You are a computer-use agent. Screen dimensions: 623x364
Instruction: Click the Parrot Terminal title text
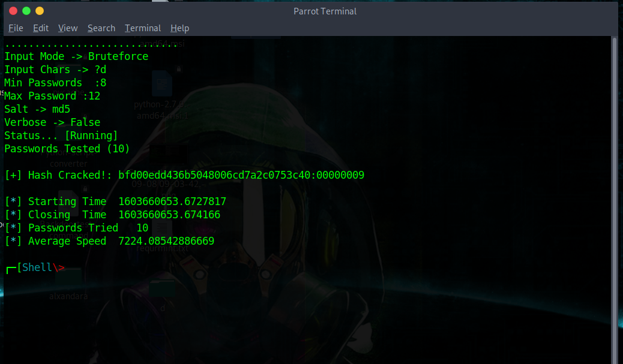pos(325,11)
